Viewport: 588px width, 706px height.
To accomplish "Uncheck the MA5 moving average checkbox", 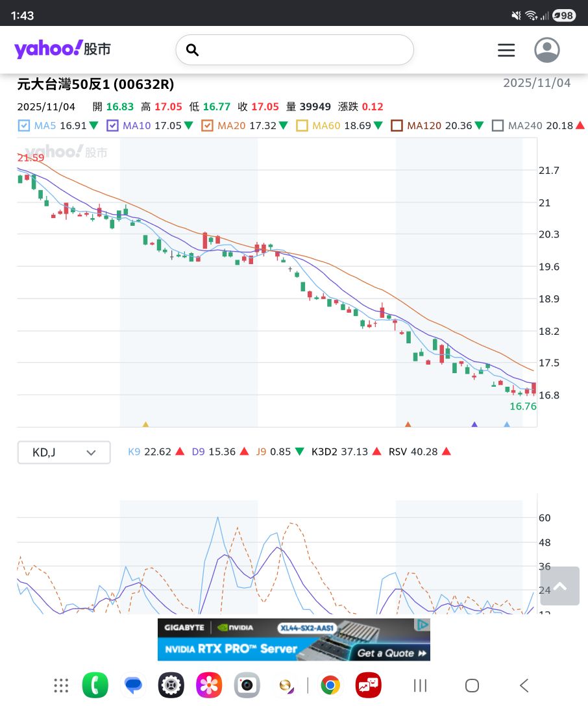I will (24, 126).
